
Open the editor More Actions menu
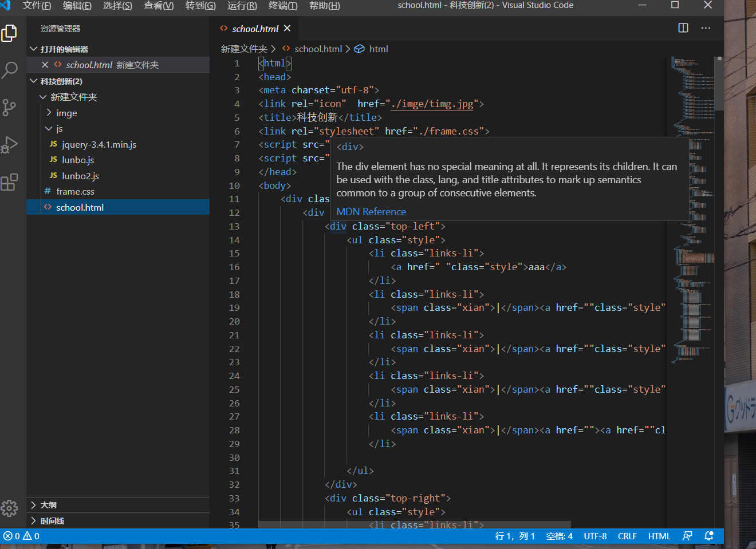[706, 28]
